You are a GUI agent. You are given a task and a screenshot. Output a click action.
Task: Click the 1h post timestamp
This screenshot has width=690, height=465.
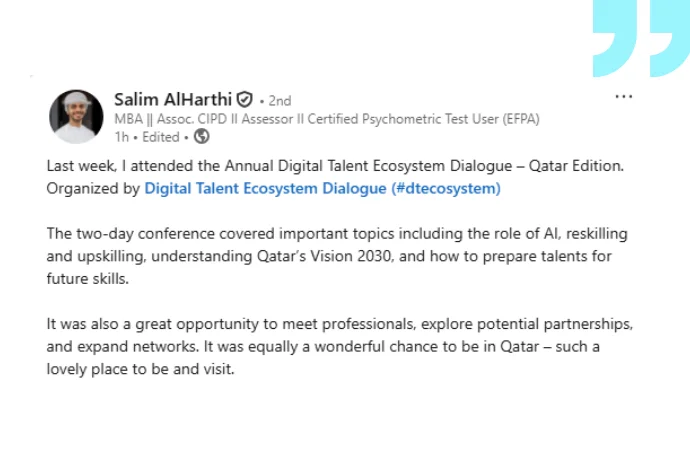pos(121,137)
